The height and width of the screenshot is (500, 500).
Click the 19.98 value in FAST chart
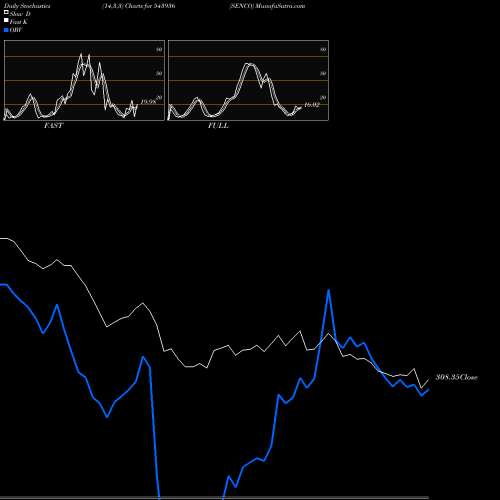(x=148, y=102)
